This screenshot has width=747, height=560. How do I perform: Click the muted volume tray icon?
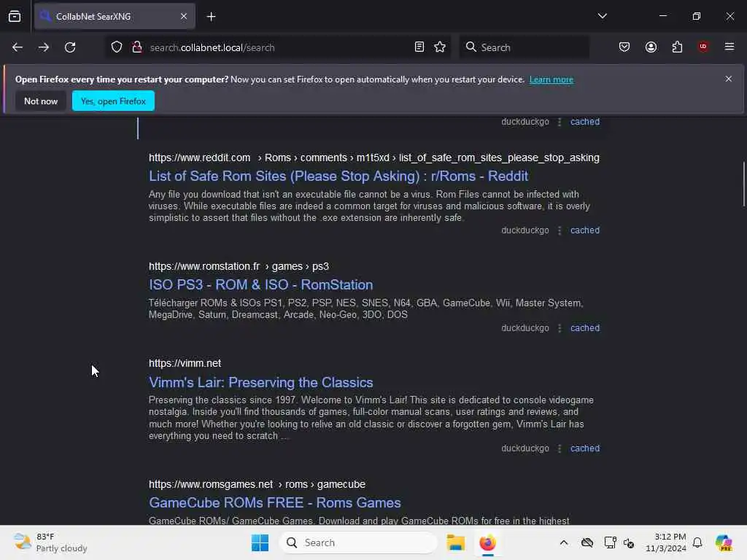click(x=629, y=542)
